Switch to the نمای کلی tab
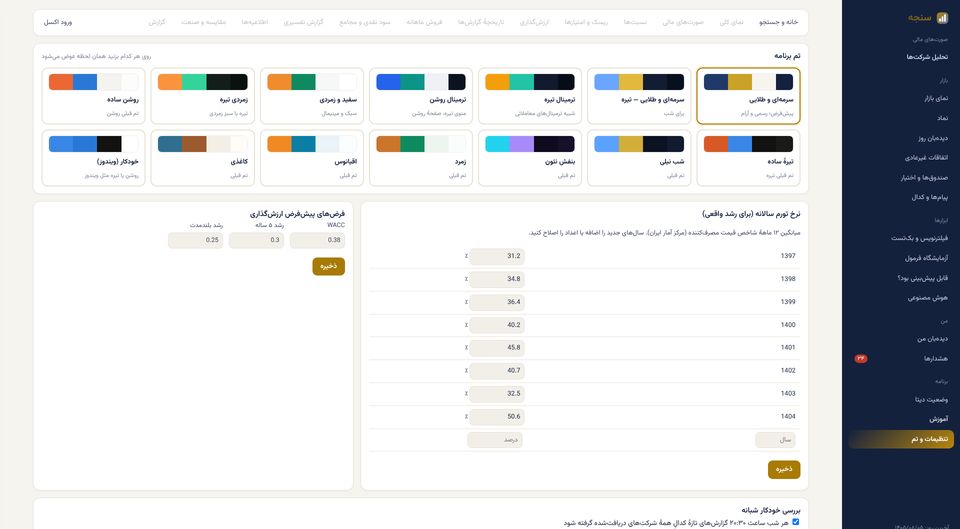The image size is (960, 529). [732, 22]
